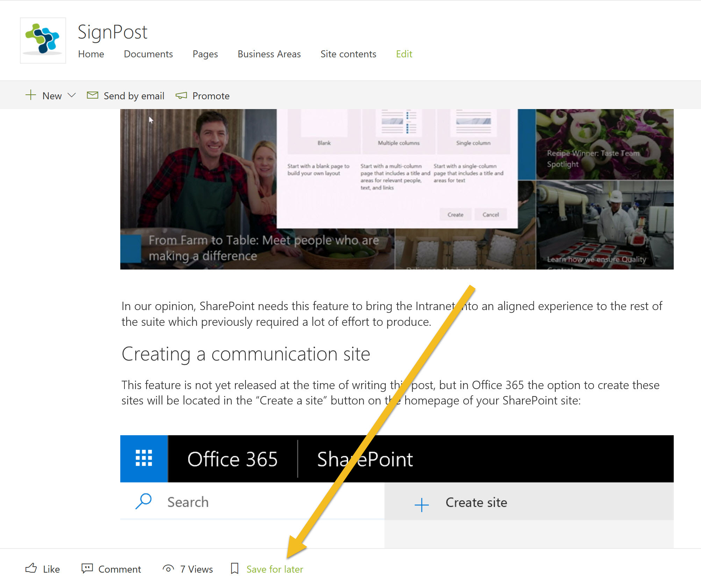Click the plus icon next to New
Image resolution: width=701 pixels, height=588 pixels.
pyautogui.click(x=31, y=95)
